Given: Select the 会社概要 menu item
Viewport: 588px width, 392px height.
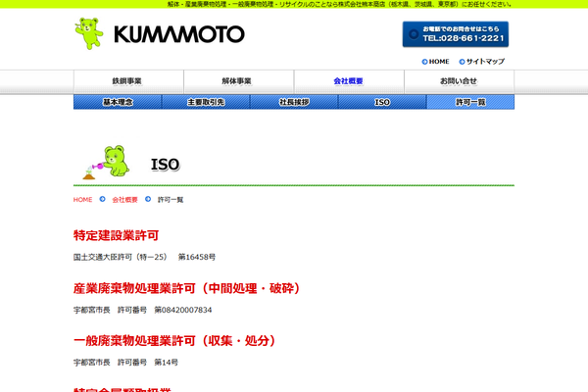Looking at the screenshot, I should pos(349,81).
